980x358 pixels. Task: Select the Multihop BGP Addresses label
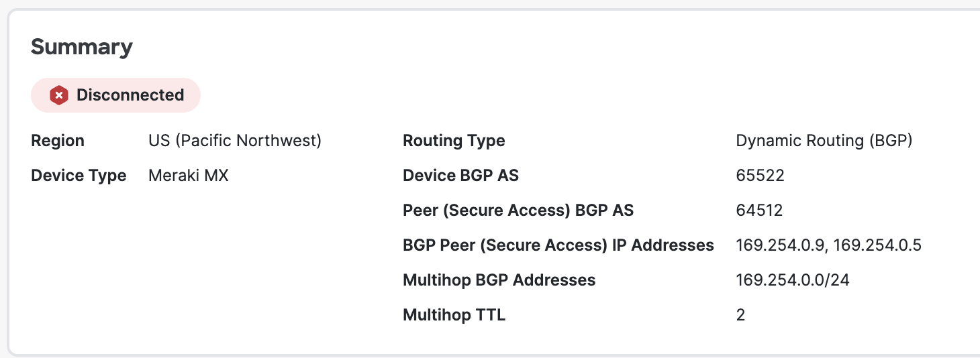499,280
